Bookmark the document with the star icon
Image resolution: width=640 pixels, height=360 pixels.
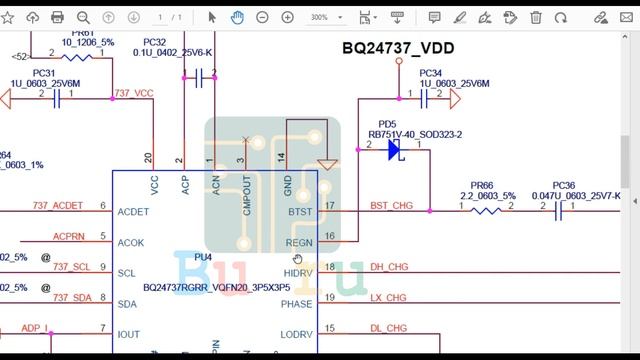point(7,18)
